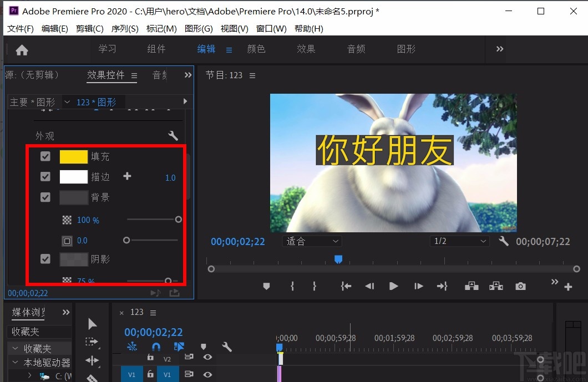
Task: Open the 文件(F) menu
Action: (21, 28)
